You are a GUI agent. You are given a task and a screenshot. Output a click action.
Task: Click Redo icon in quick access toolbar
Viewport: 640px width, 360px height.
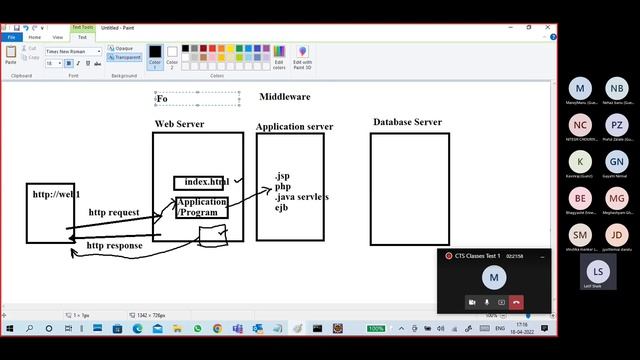35,28
